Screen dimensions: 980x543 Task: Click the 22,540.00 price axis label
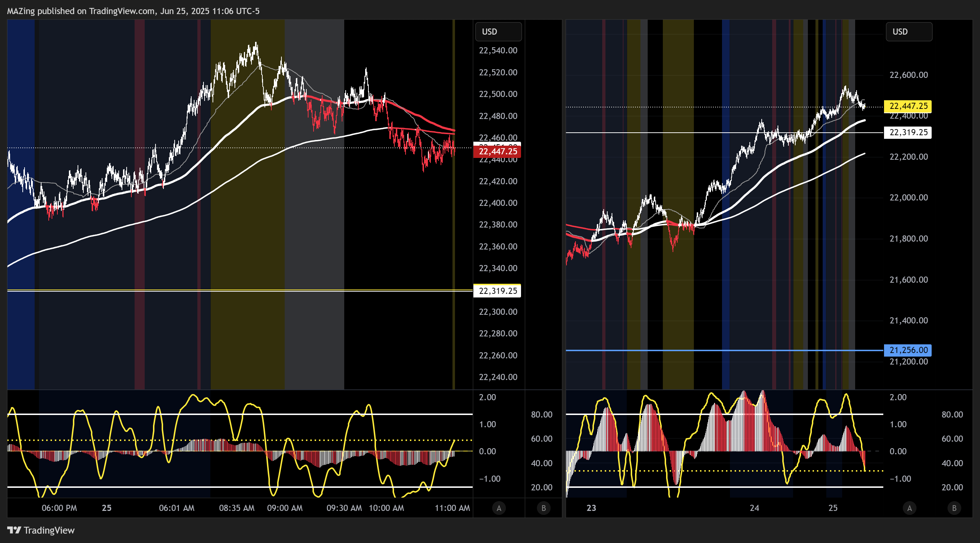(x=498, y=50)
